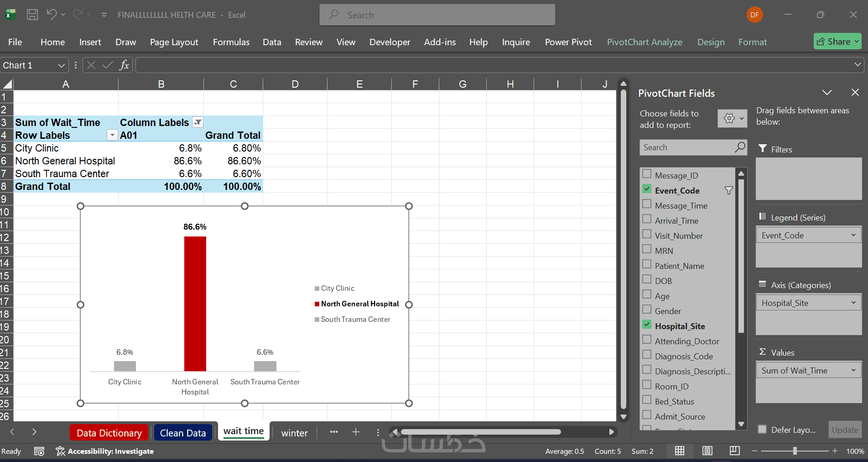Open the fields pane Tools gear menu
Viewport: 868px width, 462px height.
(733, 118)
